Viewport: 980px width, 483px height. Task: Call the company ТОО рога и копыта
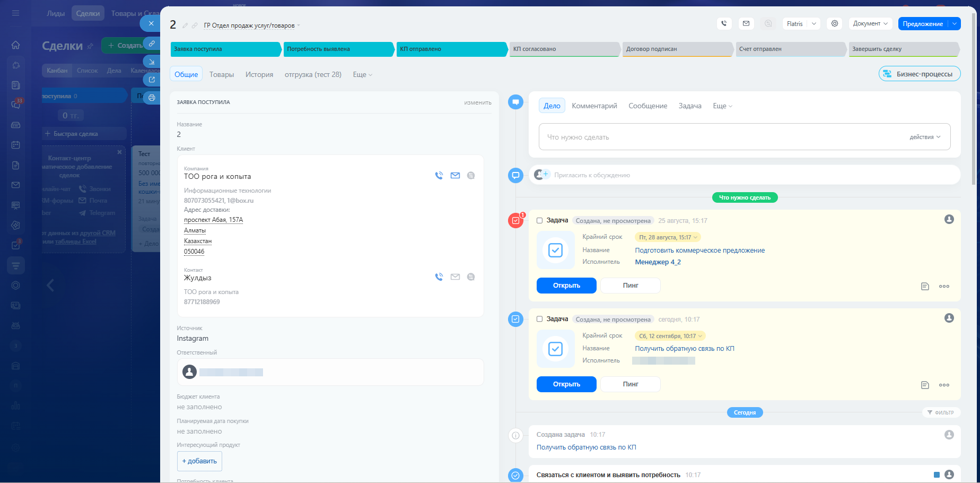pyautogui.click(x=439, y=176)
